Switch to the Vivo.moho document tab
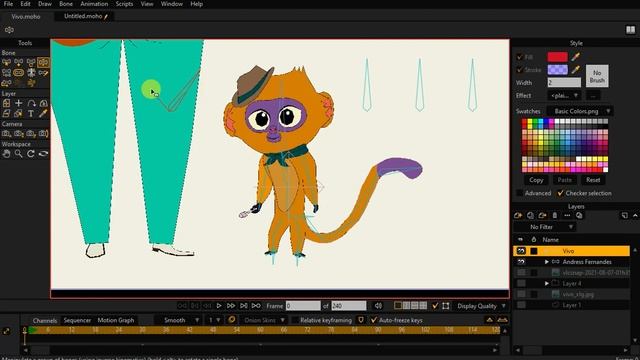 pyautogui.click(x=25, y=16)
